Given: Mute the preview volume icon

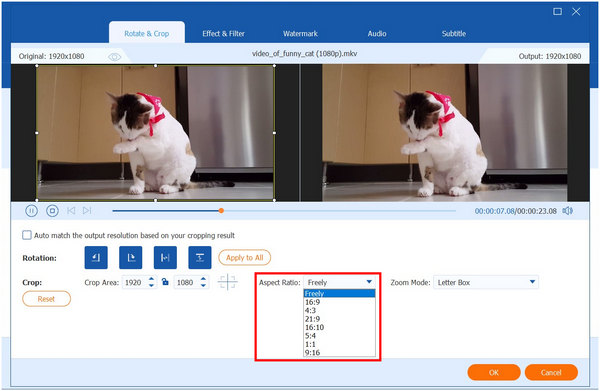Looking at the screenshot, I should [568, 211].
